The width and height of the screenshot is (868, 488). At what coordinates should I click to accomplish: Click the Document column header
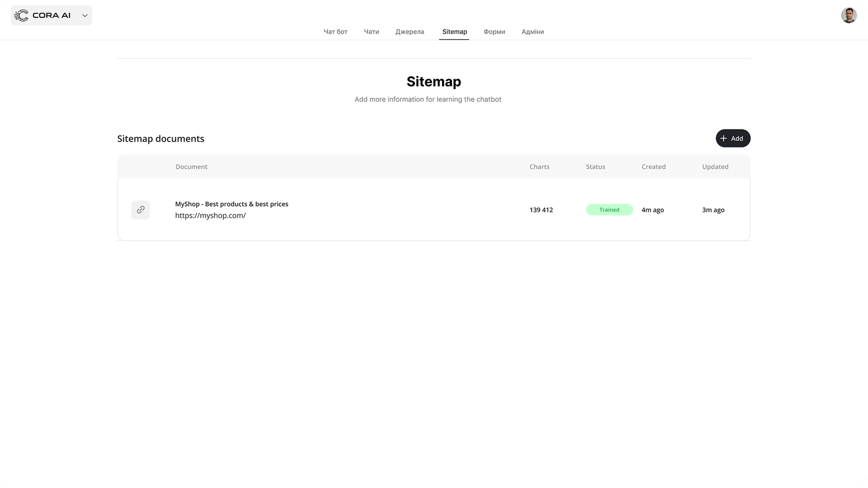192,167
